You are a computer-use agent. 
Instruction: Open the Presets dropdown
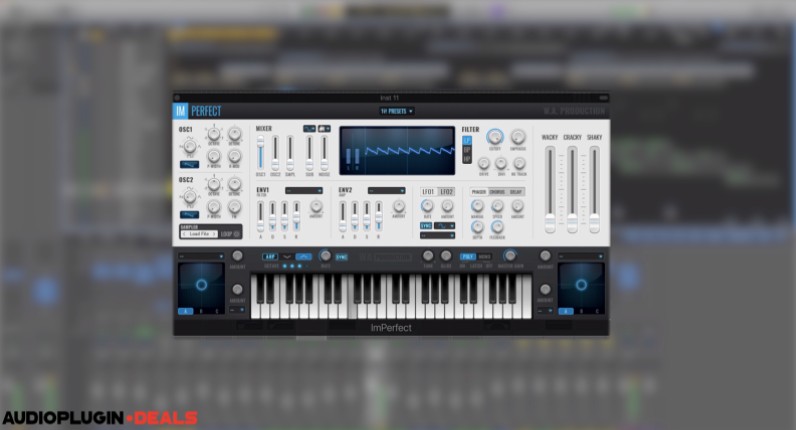pos(396,111)
